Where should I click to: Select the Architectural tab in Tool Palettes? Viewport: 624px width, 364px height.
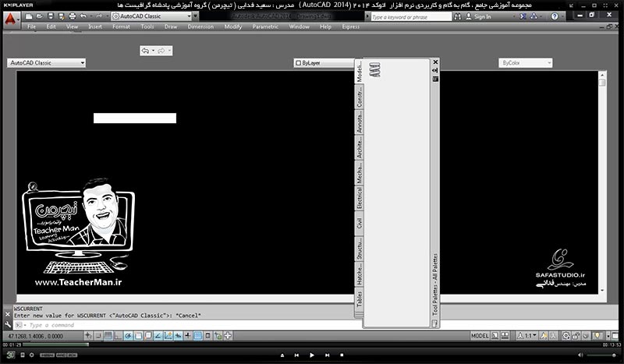pyautogui.click(x=359, y=148)
